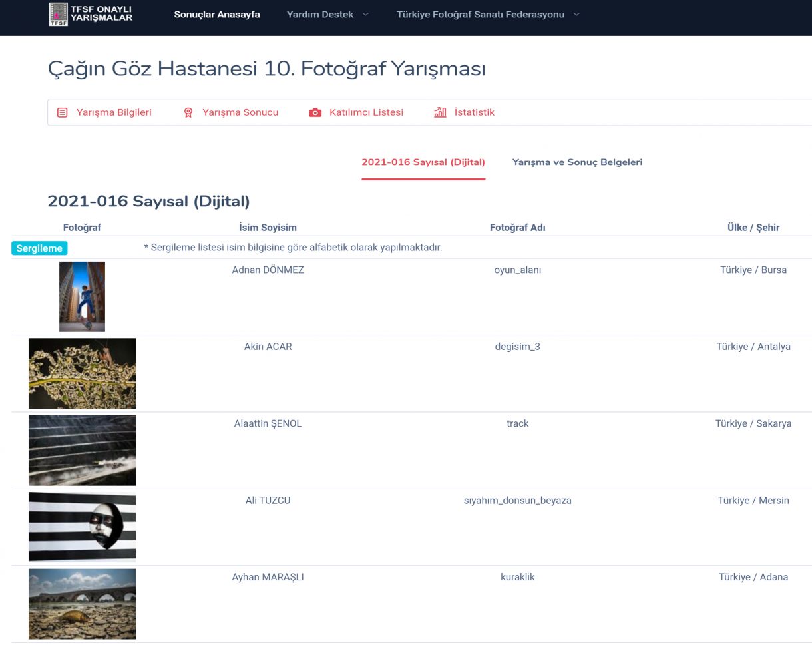Viewport: 812px width, 645px height.
Task: Click the Yarışma Bilgileri list icon
Action: (x=62, y=112)
